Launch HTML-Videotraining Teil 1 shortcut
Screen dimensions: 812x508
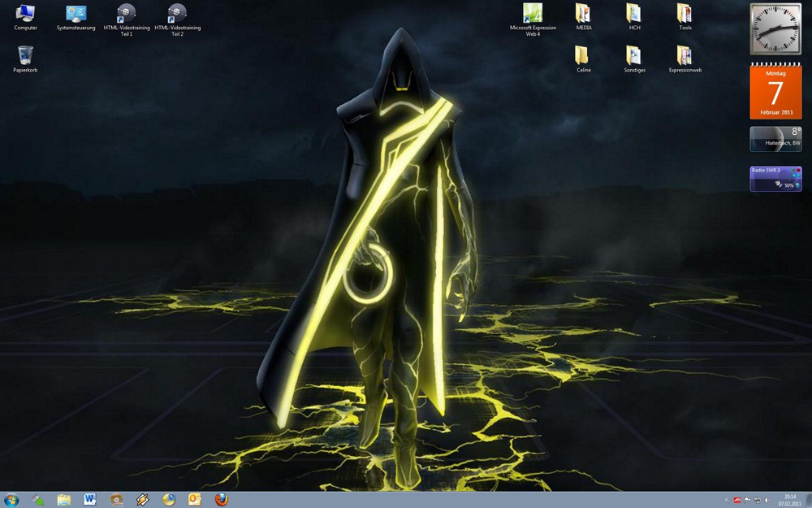click(x=127, y=14)
